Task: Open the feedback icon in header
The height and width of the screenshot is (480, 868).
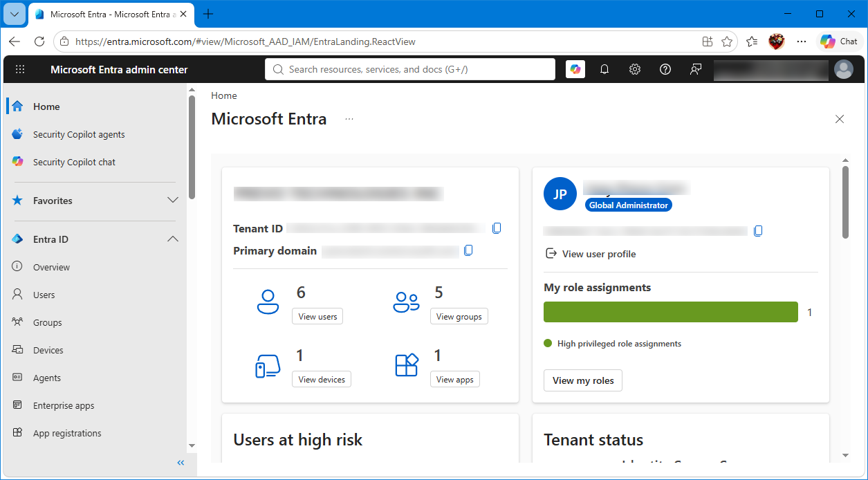Action: click(x=696, y=69)
